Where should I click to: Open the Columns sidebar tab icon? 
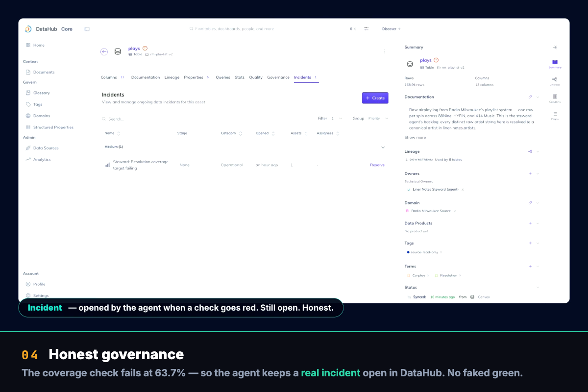(555, 98)
